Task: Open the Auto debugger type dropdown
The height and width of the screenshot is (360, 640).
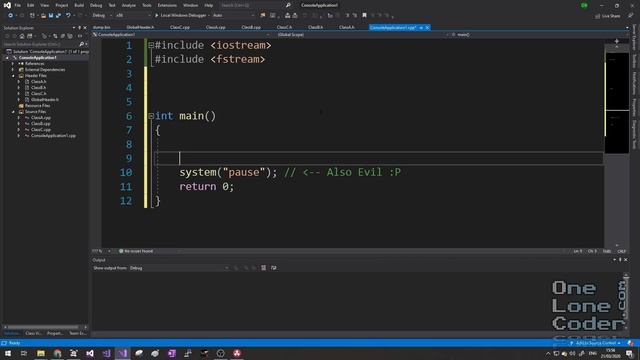Action: [x=233, y=16]
